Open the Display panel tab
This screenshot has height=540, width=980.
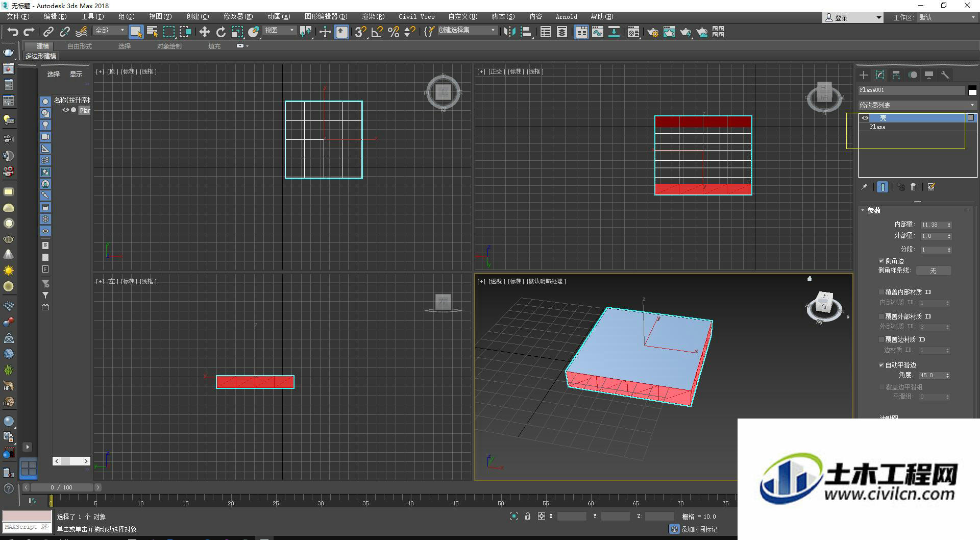click(929, 75)
